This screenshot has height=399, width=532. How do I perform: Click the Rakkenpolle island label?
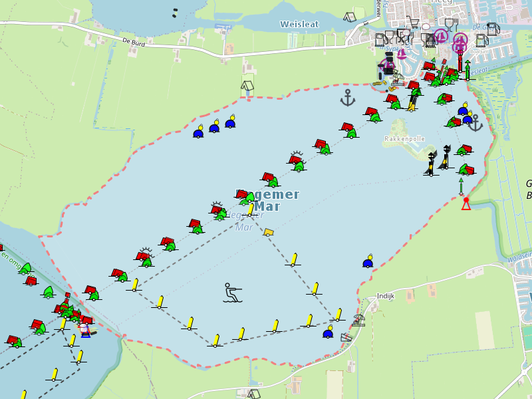click(404, 139)
